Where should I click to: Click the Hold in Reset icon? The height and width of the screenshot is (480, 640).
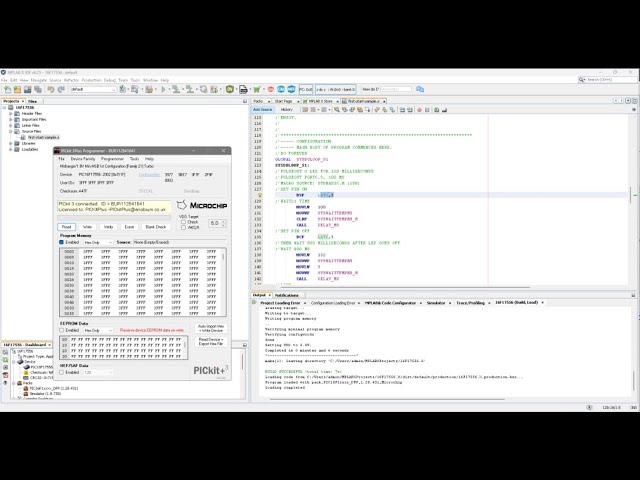[203, 89]
